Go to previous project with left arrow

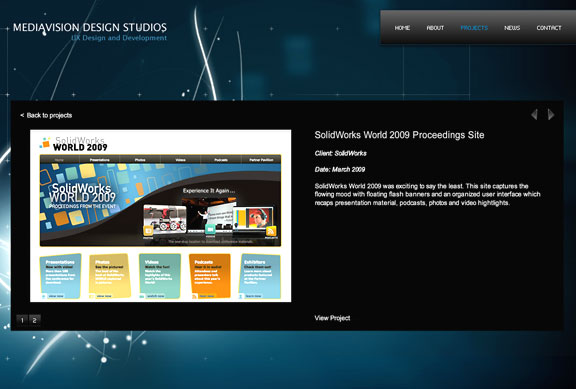[534, 114]
